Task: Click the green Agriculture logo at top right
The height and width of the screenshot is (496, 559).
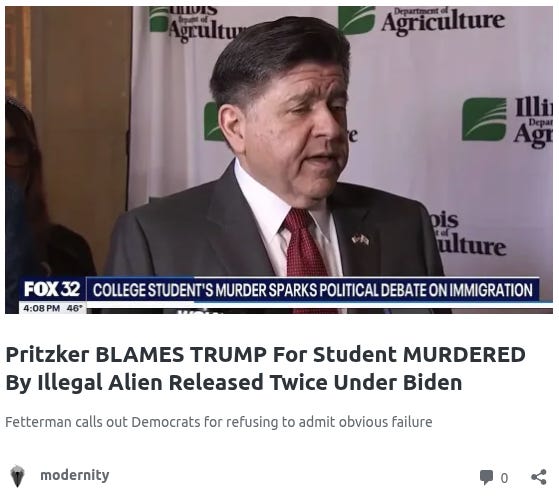Action: click(x=357, y=20)
